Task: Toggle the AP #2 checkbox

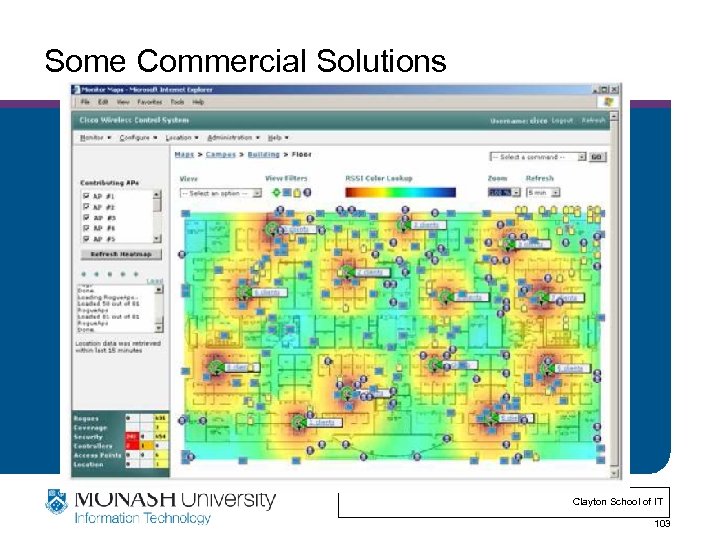Action: [x=86, y=207]
